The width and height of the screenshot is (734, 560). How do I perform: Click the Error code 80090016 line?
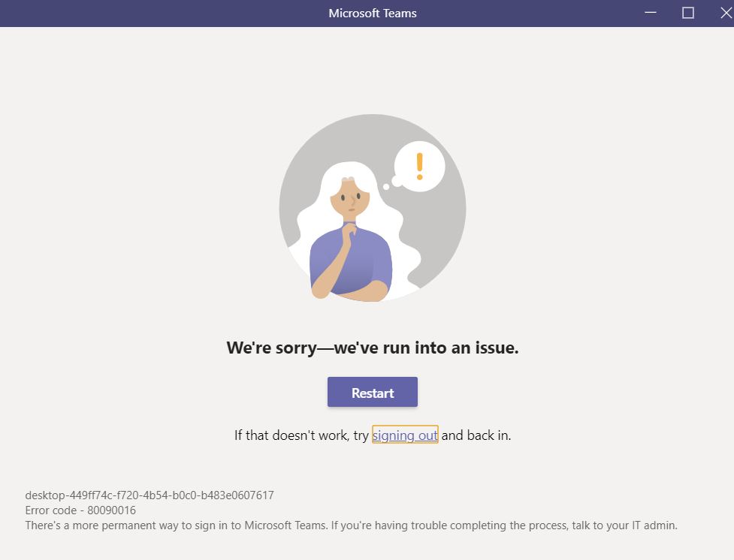(80, 510)
